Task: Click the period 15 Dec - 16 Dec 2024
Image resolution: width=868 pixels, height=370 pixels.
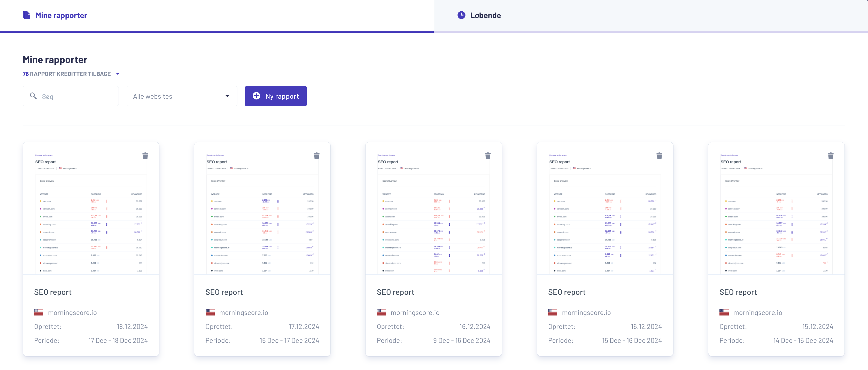Action: tap(632, 341)
